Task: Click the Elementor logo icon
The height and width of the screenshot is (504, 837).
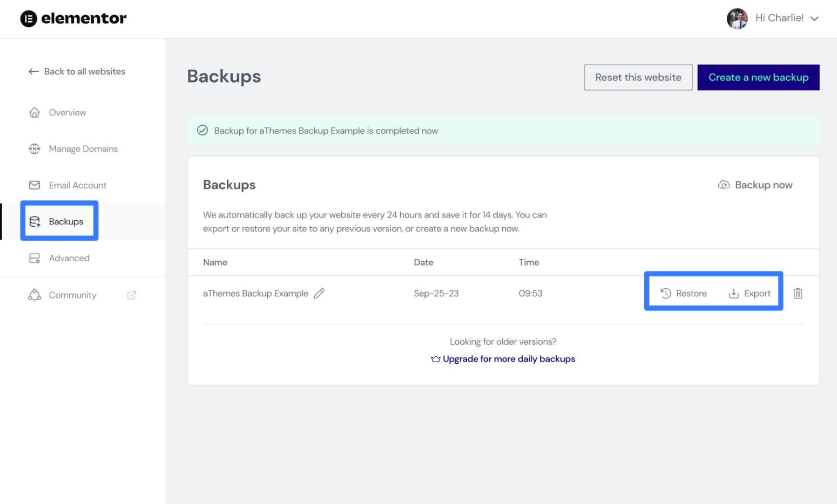Action: [29, 19]
